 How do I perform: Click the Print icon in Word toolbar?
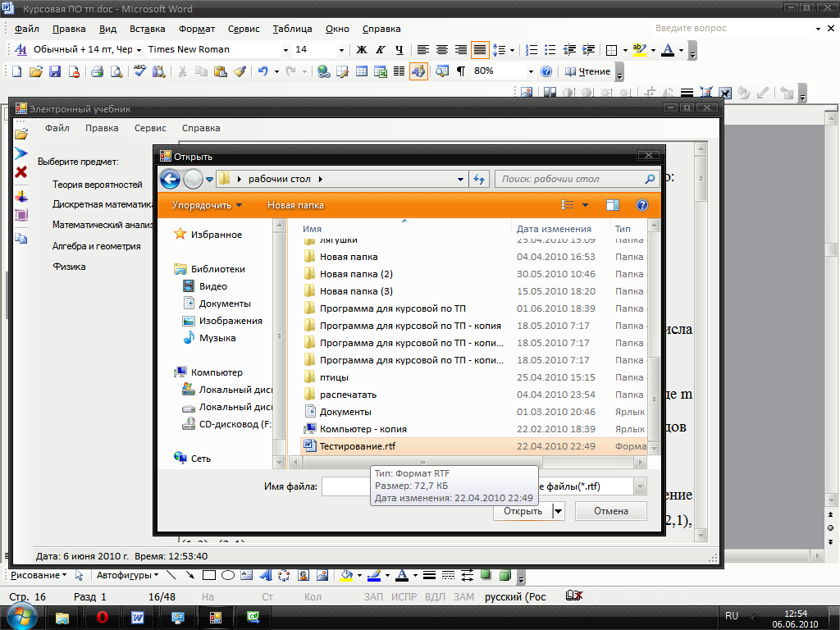tap(97, 71)
